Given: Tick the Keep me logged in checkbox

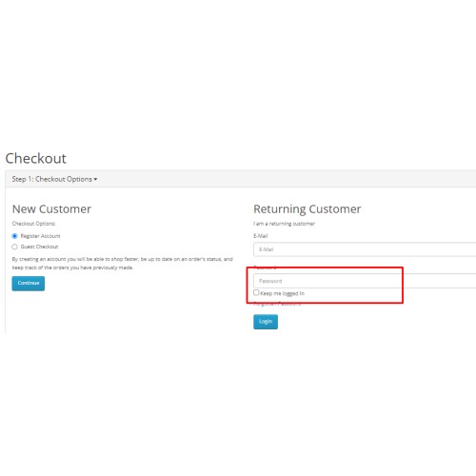Looking at the screenshot, I should 256,292.
